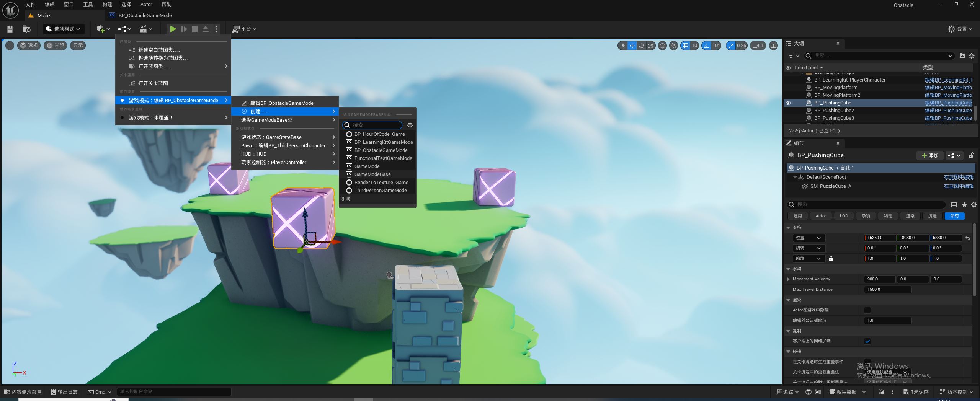The height and width of the screenshot is (401, 980).
Task: Click the eject button in the play toolbar
Action: (x=206, y=29)
